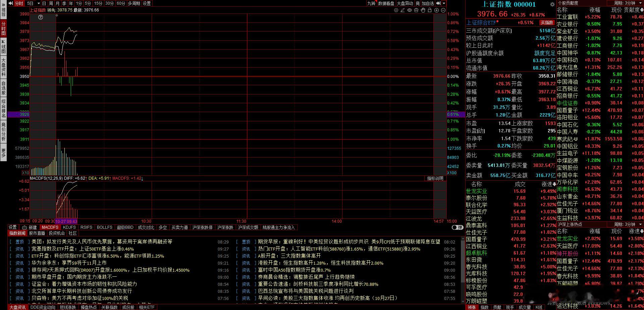Open the 上证综合ETF link
644x310 pixels.
481,23
